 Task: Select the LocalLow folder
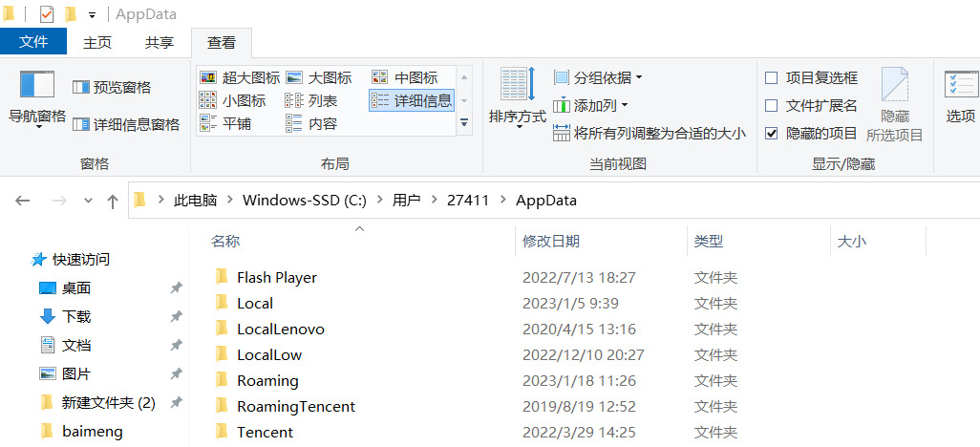[x=258, y=355]
